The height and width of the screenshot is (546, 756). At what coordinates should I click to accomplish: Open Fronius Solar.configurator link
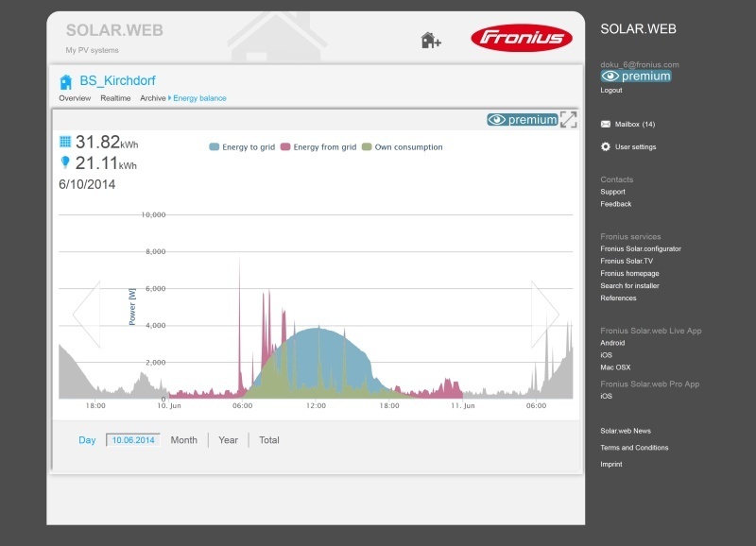click(641, 248)
